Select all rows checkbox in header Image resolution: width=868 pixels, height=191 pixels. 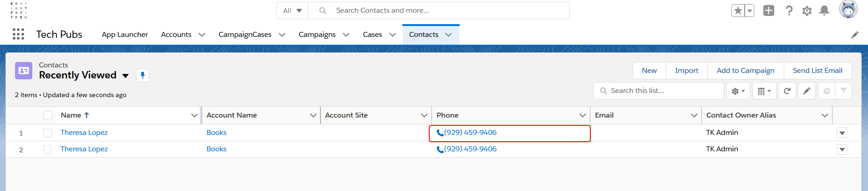tap(47, 115)
